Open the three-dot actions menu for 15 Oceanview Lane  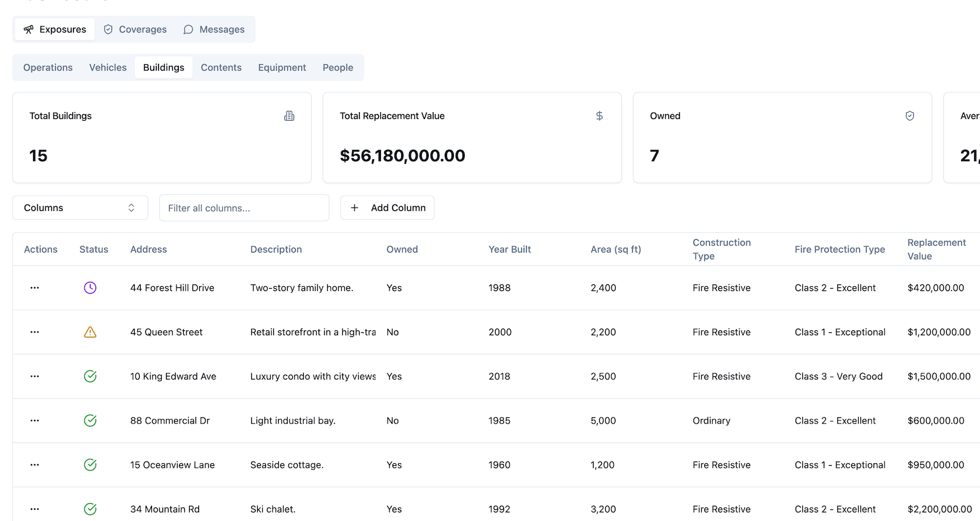35,465
